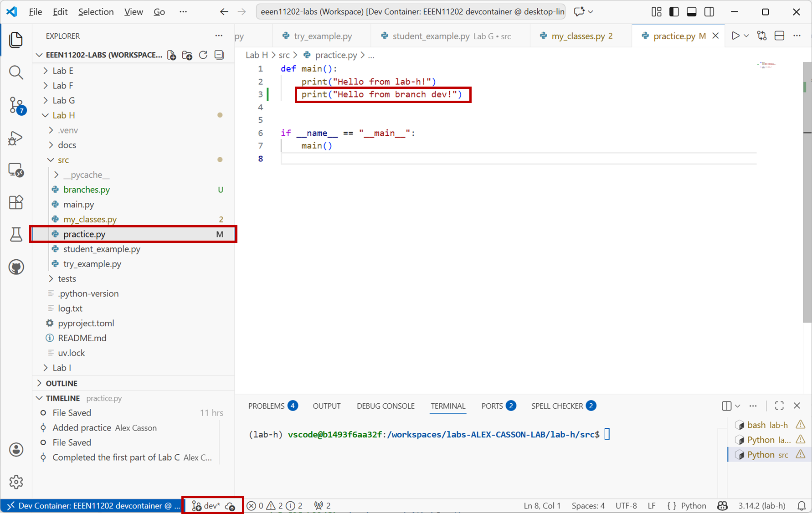
Task: Expand the Lab G folder
Action: 63,100
